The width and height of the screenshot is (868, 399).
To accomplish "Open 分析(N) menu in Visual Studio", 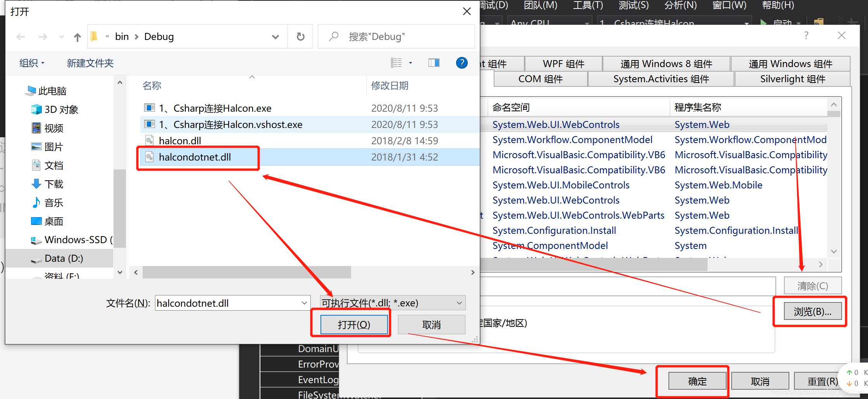I will click(680, 5).
